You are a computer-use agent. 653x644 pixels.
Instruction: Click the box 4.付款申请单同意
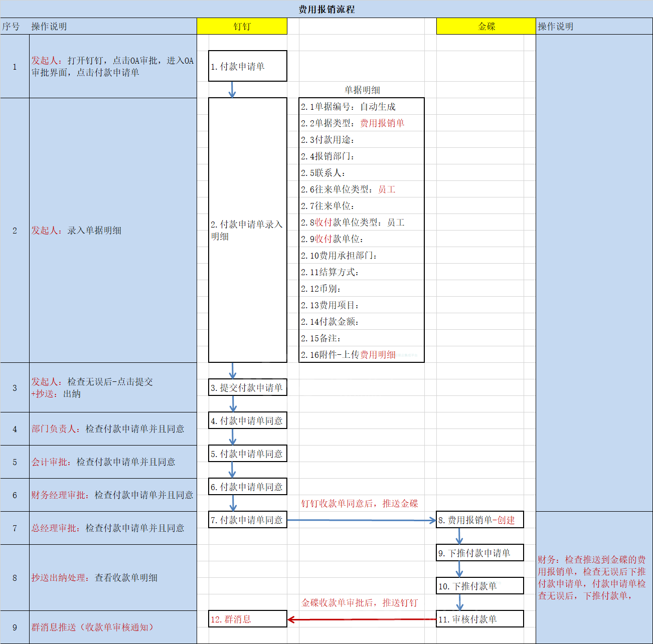tap(248, 420)
